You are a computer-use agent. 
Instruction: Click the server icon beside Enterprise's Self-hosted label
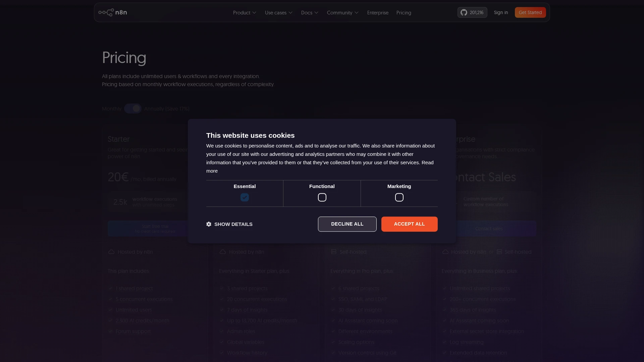(499, 252)
